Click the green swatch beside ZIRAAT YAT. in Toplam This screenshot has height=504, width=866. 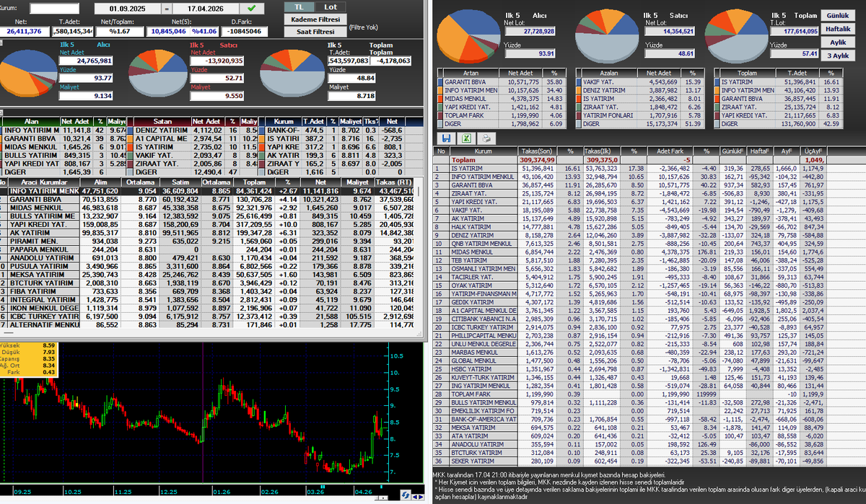click(716, 107)
